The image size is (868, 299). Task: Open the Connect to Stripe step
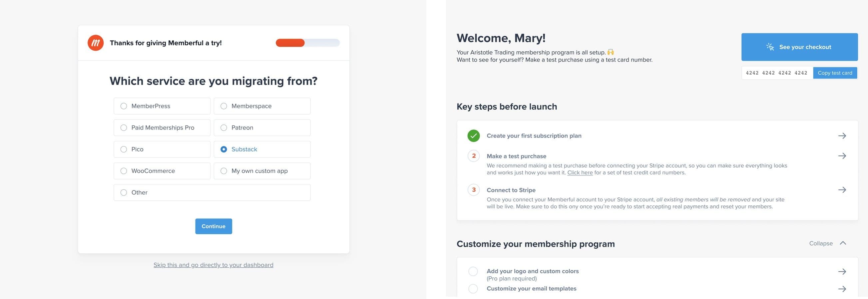click(511, 189)
